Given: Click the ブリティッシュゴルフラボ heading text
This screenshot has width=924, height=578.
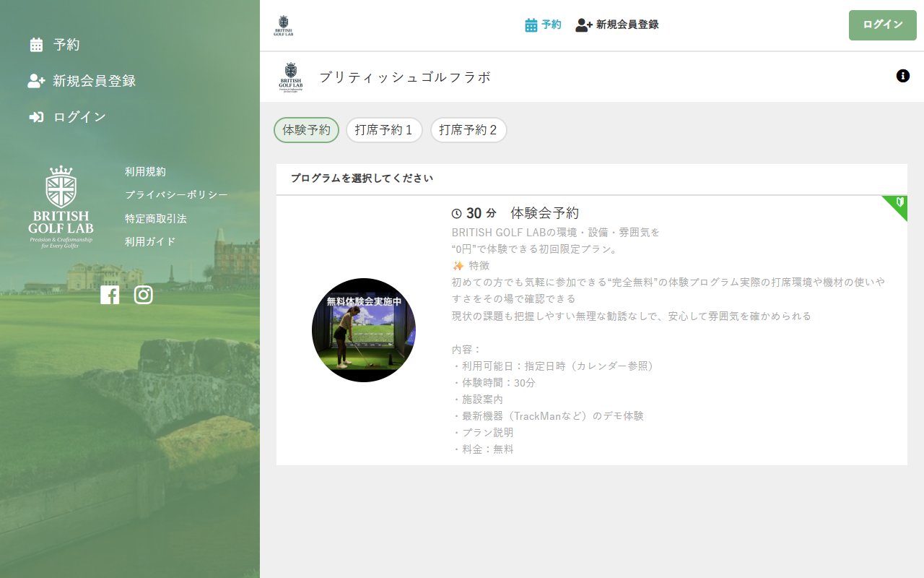Looking at the screenshot, I should tap(405, 77).
